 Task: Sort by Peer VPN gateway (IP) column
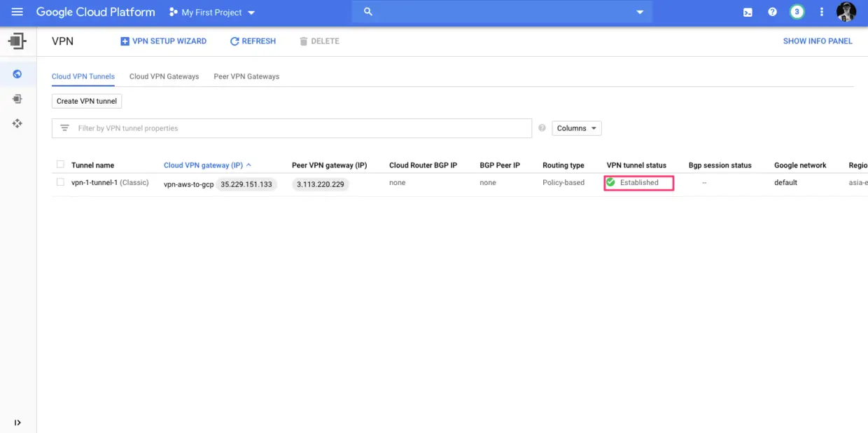tap(329, 165)
